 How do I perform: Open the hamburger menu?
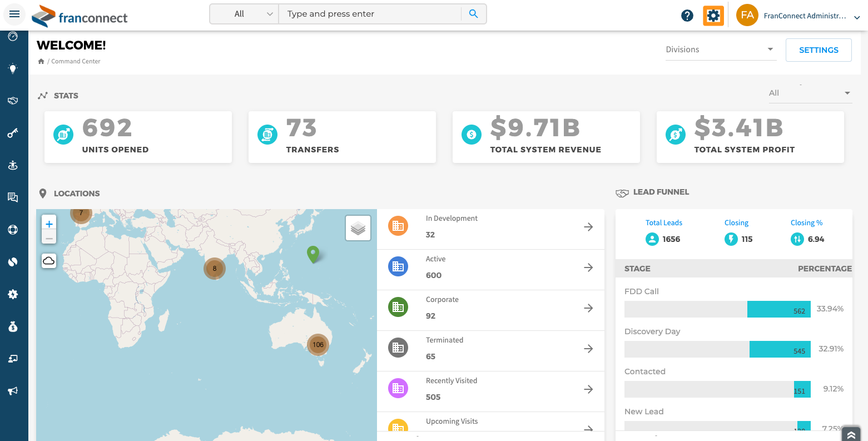[x=14, y=14]
